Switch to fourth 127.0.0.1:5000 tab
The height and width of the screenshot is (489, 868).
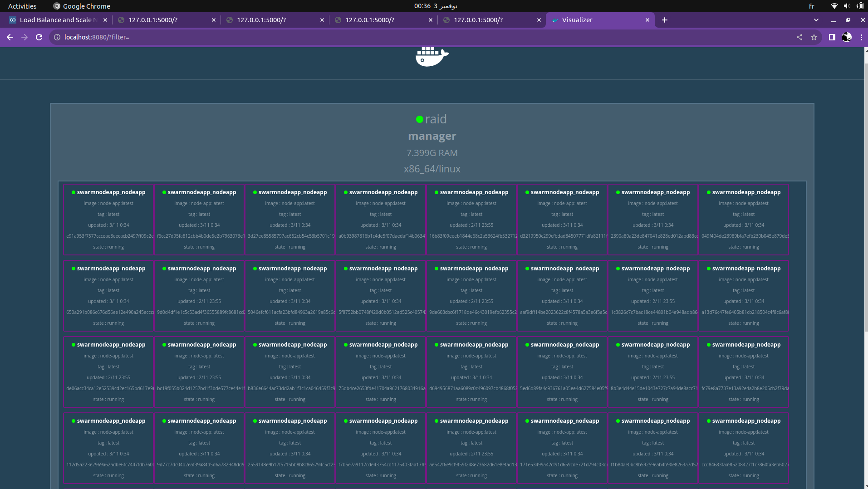pos(492,20)
